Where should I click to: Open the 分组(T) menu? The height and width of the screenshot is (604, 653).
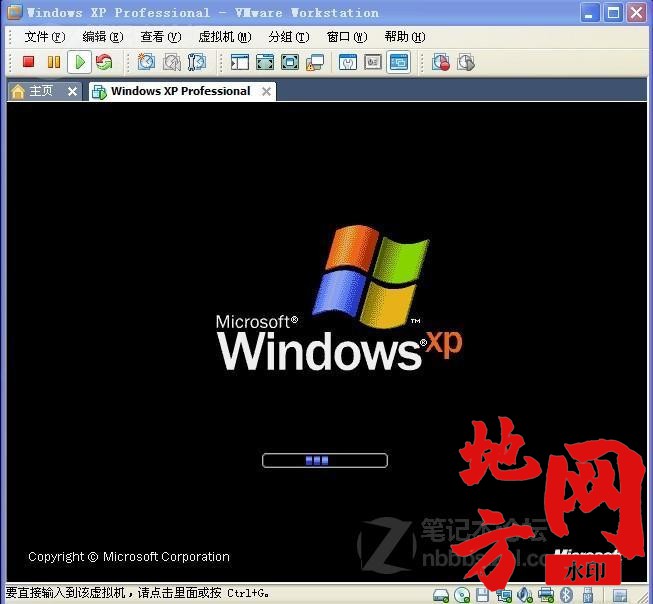[289, 37]
